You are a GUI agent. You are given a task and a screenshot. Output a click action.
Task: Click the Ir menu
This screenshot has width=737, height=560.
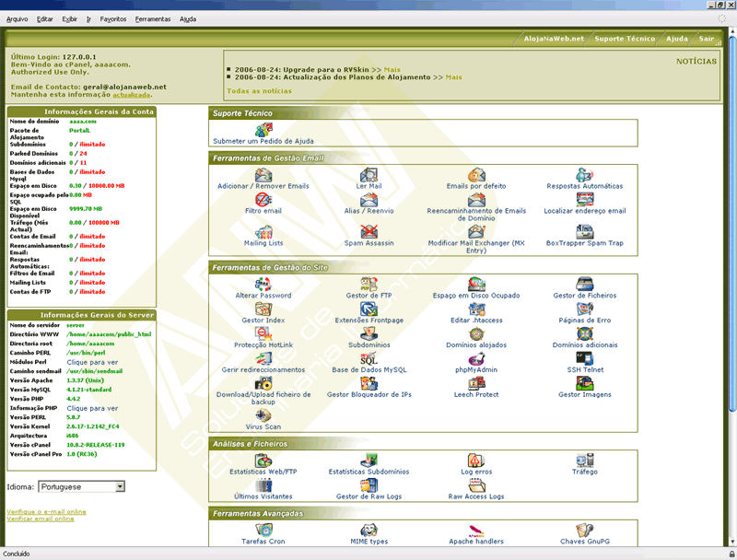click(x=88, y=19)
